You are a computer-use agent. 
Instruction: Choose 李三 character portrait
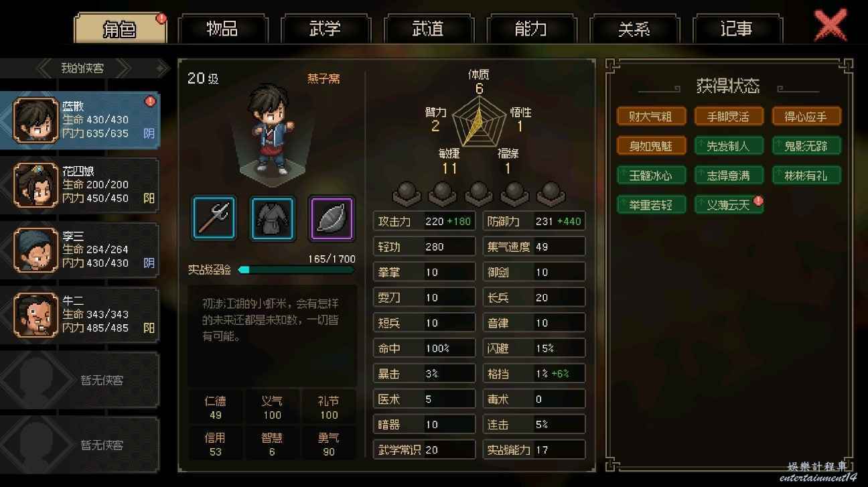click(35, 250)
